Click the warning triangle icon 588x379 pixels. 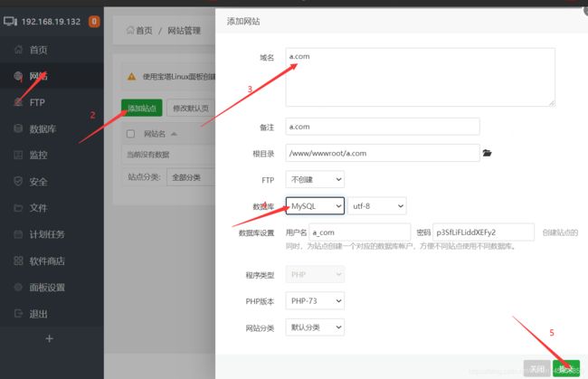(132, 77)
